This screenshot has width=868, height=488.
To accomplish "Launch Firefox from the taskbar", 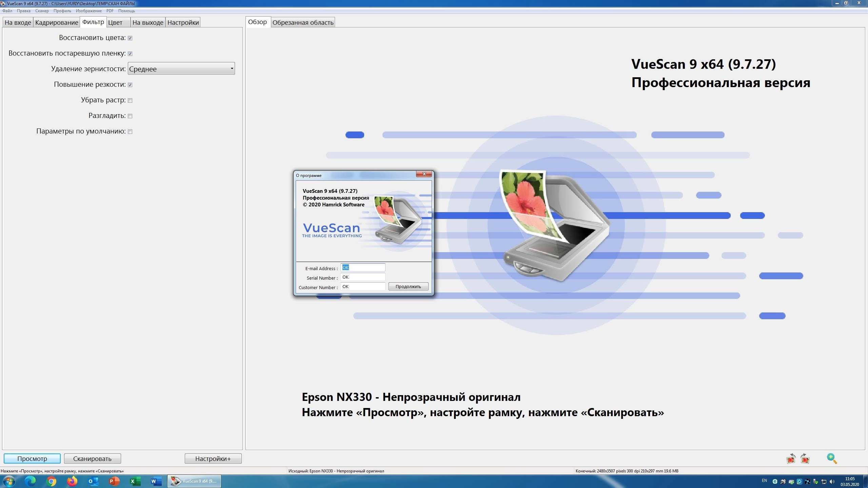I will tap(72, 481).
